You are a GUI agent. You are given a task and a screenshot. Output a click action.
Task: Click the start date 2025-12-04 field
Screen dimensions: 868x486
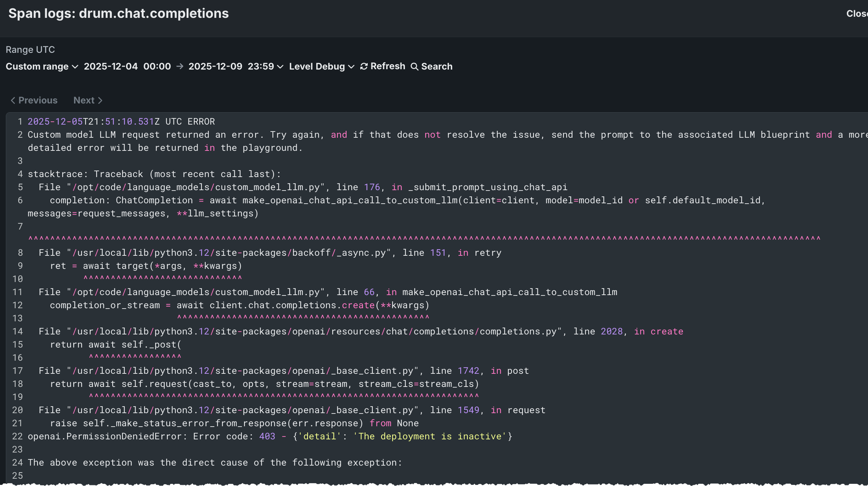[111, 66]
